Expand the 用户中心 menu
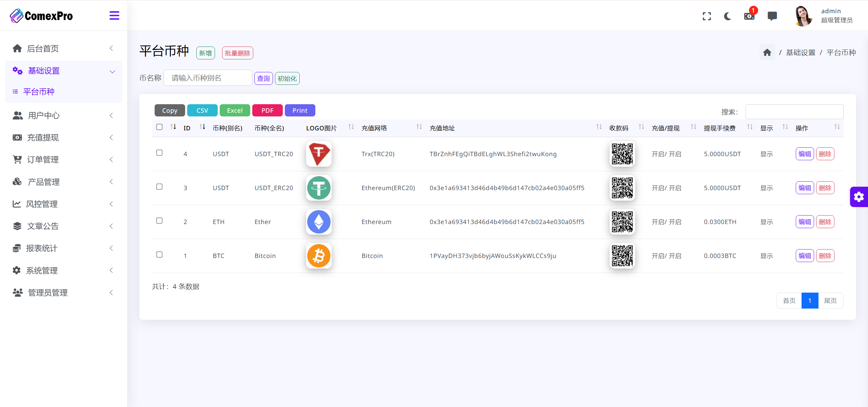 tap(63, 116)
